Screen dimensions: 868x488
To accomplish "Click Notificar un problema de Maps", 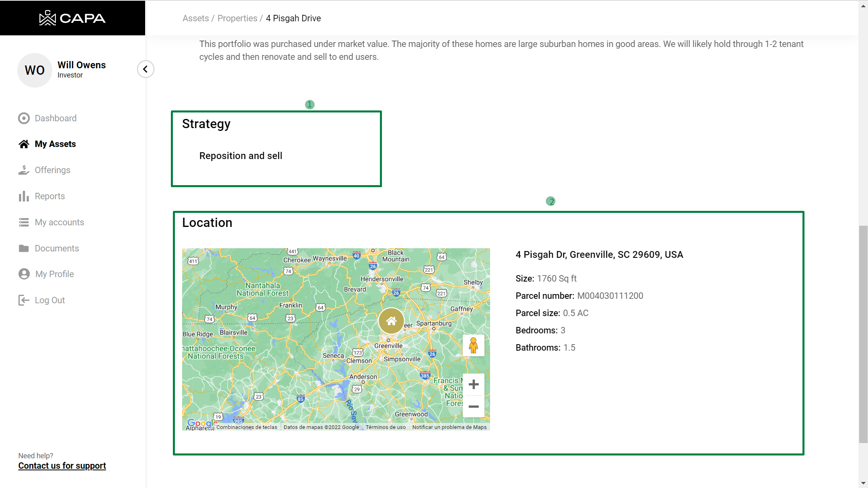I will pyautogui.click(x=449, y=427).
